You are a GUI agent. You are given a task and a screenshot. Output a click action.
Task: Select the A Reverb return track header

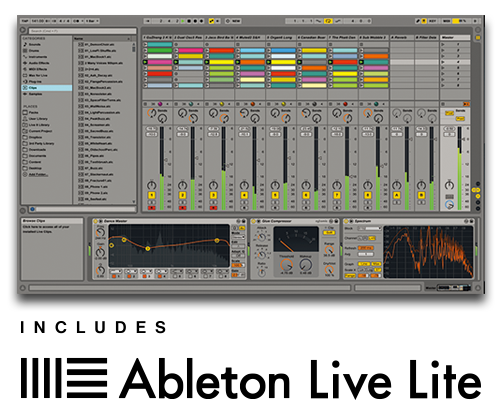(402, 38)
